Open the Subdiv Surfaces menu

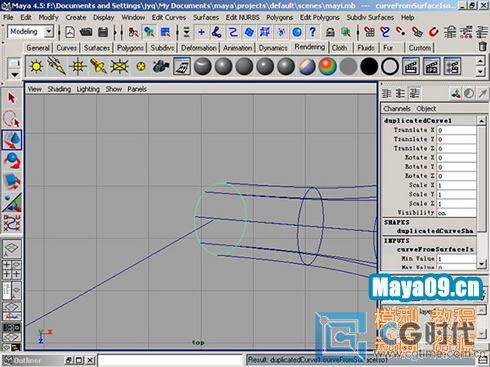coord(370,17)
